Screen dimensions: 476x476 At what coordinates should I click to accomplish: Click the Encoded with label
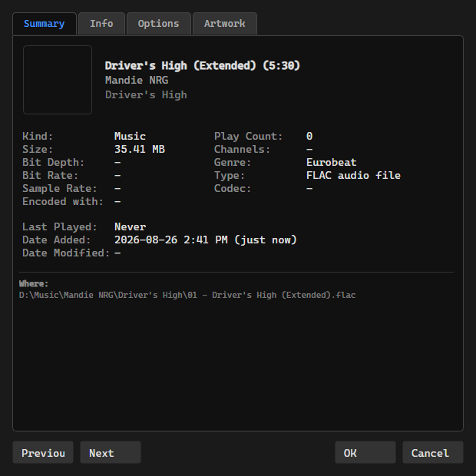point(63,201)
